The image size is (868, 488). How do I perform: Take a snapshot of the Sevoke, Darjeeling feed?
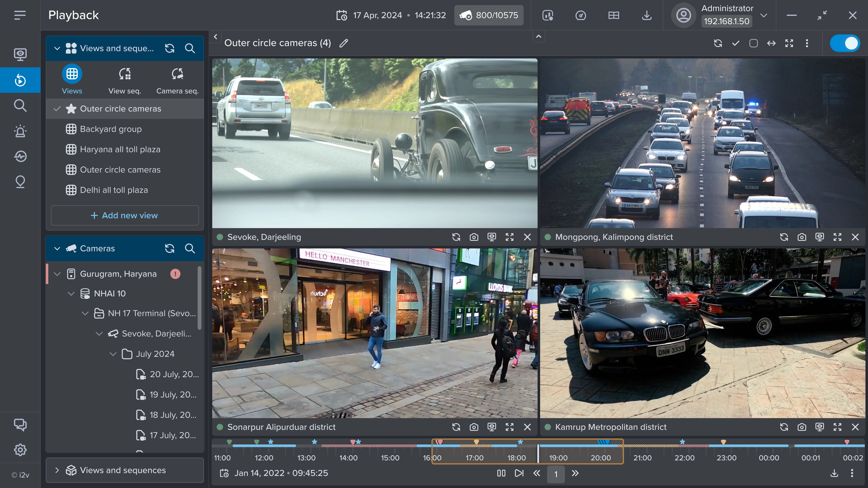(x=474, y=237)
